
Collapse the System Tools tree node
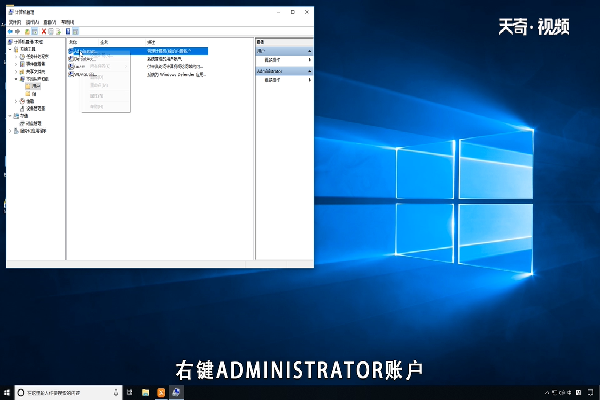point(10,49)
